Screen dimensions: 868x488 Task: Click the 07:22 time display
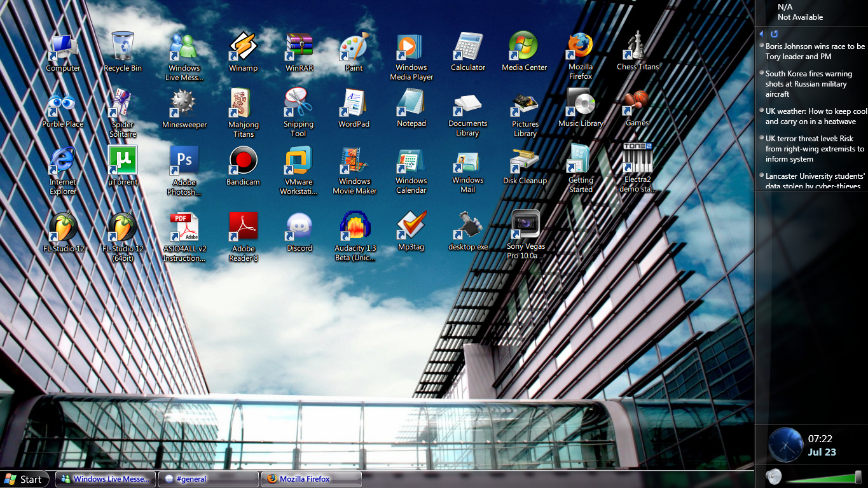(820, 439)
